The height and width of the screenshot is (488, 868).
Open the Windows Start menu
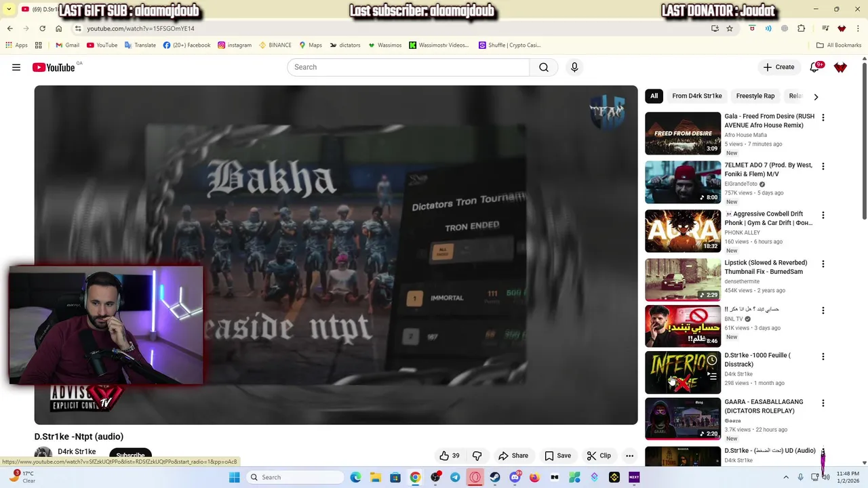tap(234, 477)
